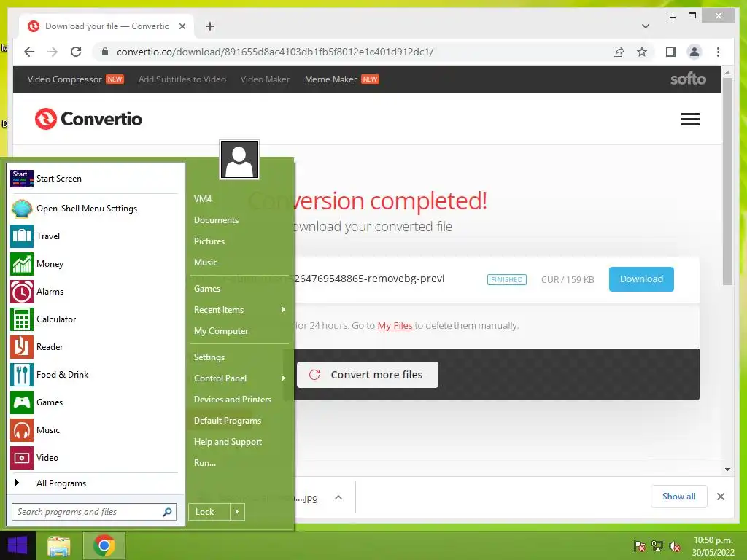This screenshot has width=747, height=560.
Task: Open Video Compressor link
Action: coord(64,79)
